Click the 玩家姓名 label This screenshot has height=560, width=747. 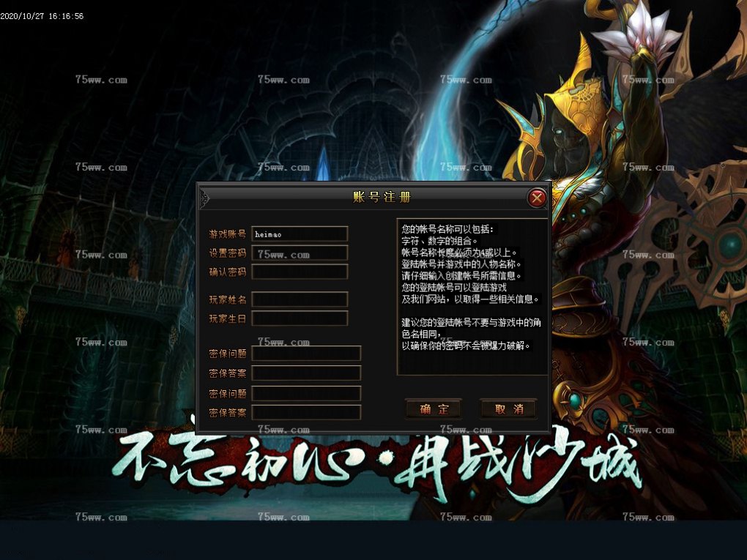point(228,299)
